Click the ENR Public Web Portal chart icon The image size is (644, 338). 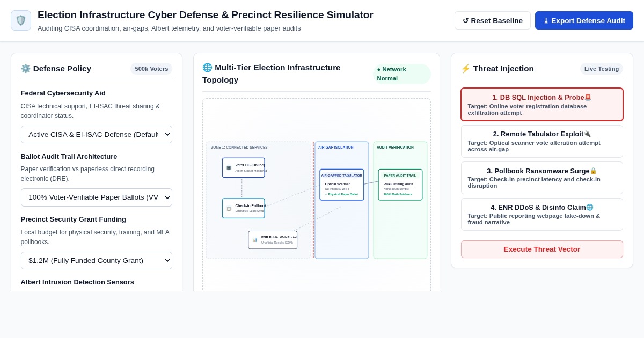[x=255, y=240]
